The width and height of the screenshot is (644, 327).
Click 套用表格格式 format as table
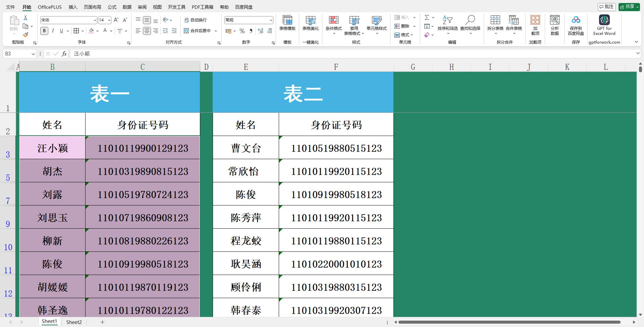[354, 25]
